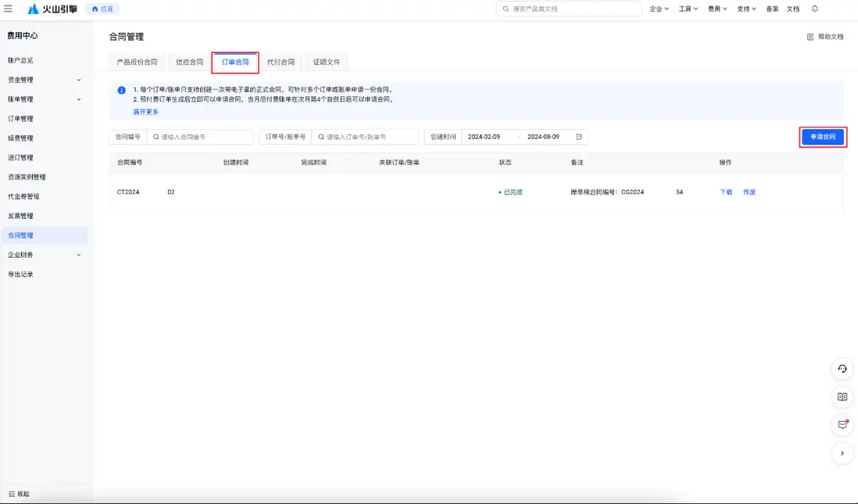Open the floating documentation book icon
858x504 pixels.
point(842,397)
